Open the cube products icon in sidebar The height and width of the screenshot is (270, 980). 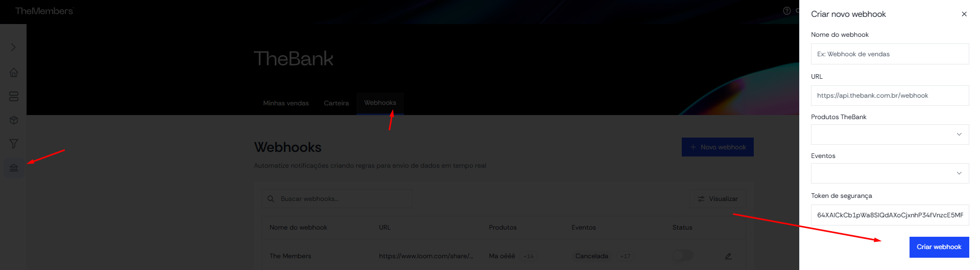point(14,120)
